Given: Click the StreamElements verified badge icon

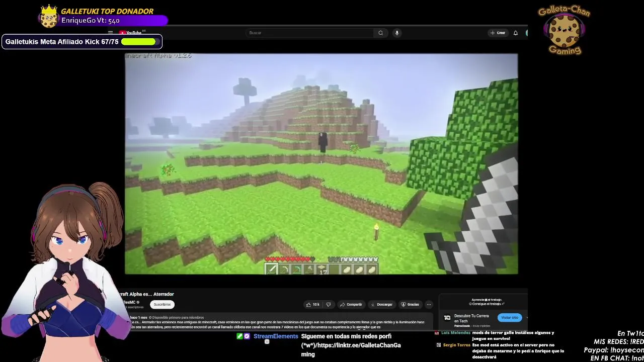Looking at the screenshot, I should pyautogui.click(x=247, y=336).
